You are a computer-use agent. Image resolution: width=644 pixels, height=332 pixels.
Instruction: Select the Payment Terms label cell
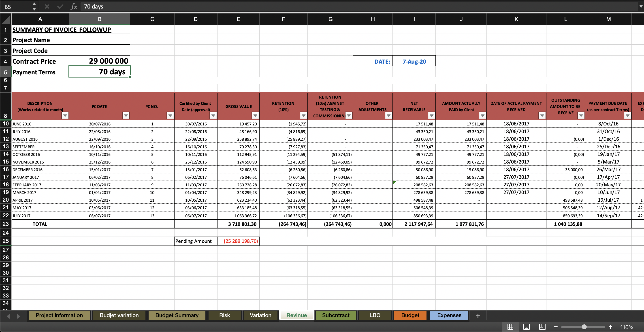(40, 72)
